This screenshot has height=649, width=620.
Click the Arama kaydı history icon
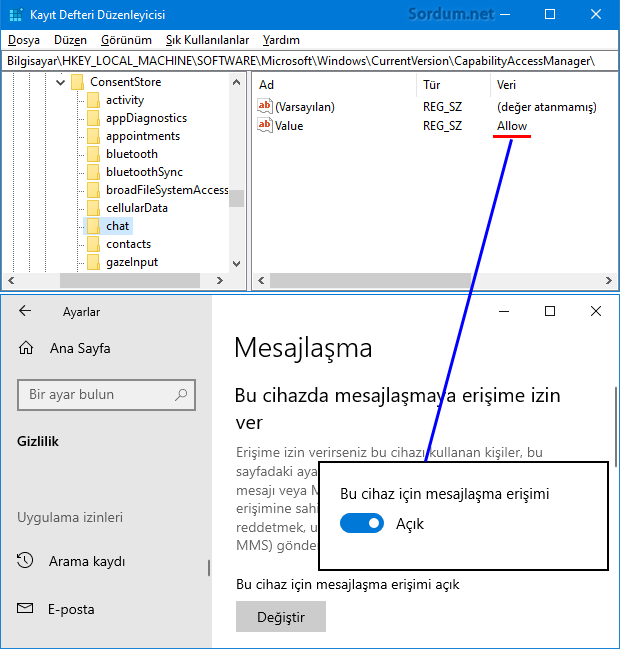25,560
